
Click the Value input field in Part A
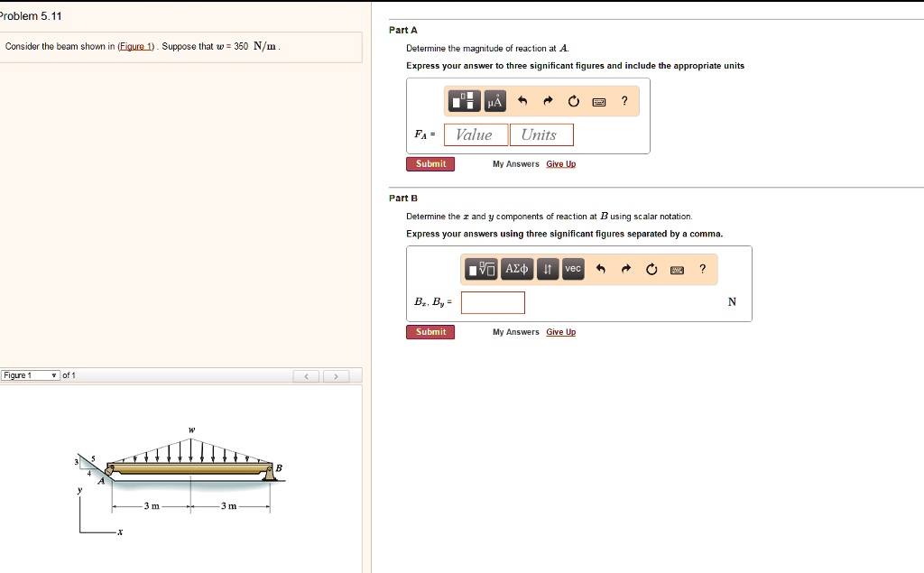(476, 134)
